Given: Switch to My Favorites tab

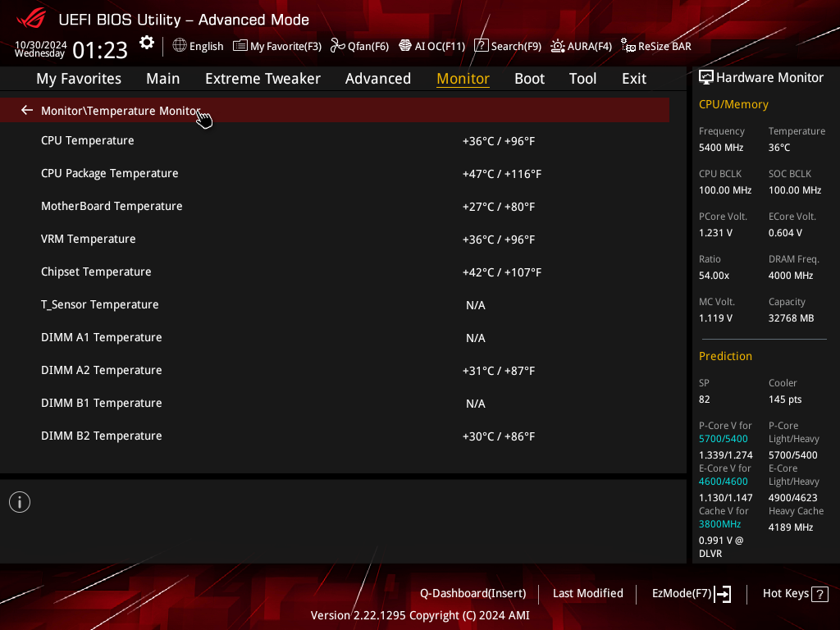Looking at the screenshot, I should pos(79,79).
